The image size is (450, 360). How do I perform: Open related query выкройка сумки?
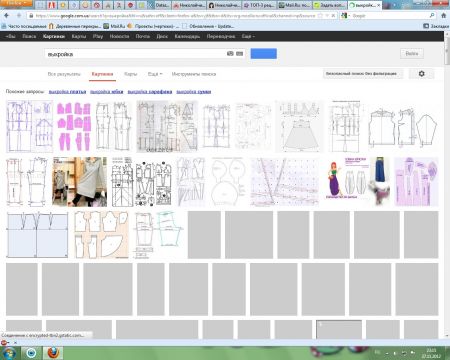pos(194,92)
